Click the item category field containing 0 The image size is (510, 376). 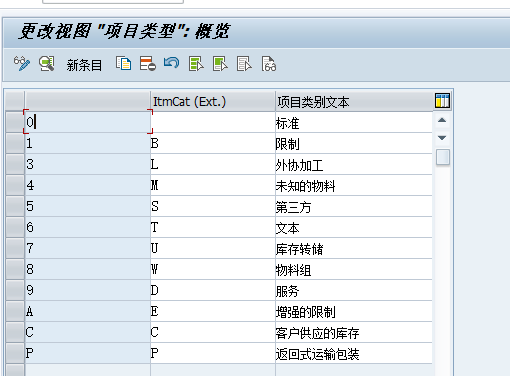click(88, 122)
